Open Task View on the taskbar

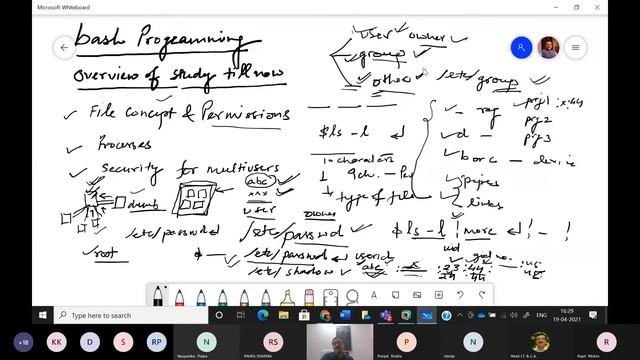click(240, 315)
